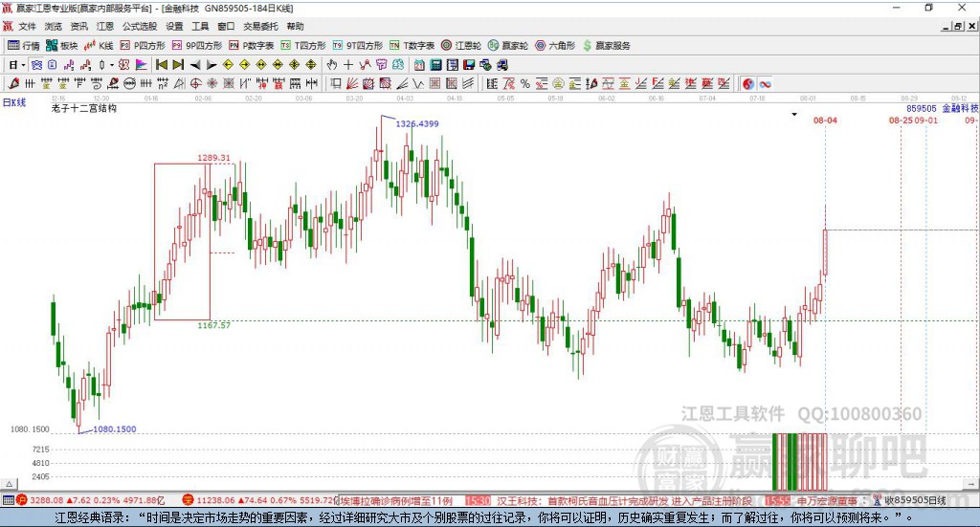
Task: Open the 工具 menu
Action: (200, 26)
